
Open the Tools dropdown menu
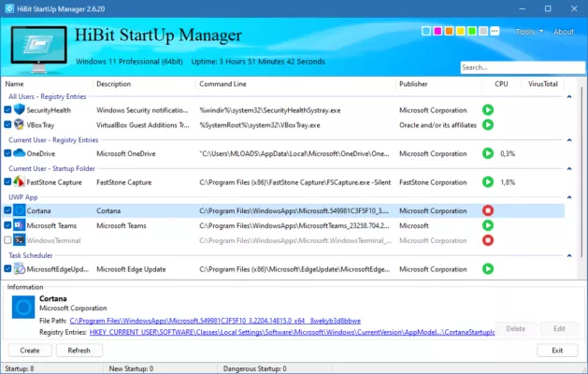[529, 32]
